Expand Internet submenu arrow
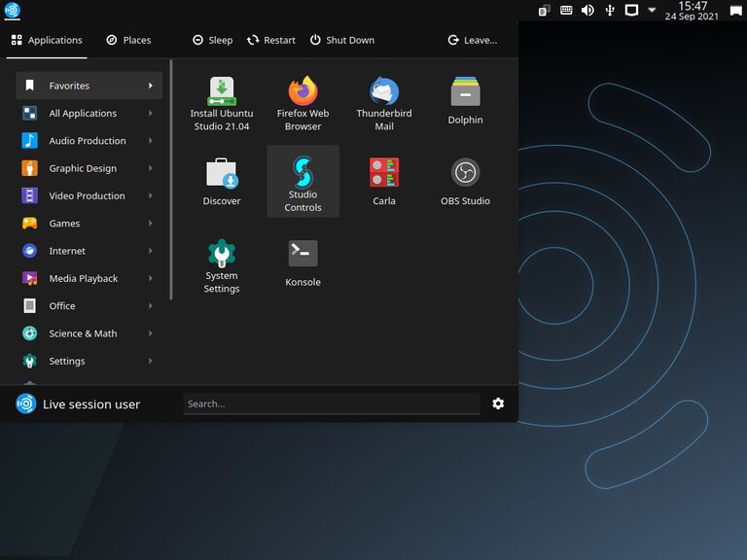The width and height of the screenshot is (747, 560). (151, 251)
